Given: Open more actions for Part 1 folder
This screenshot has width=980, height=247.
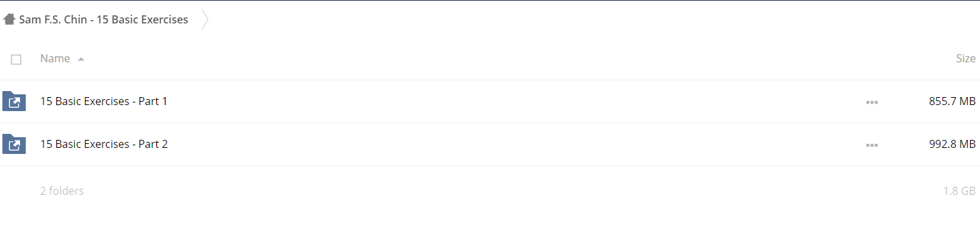Looking at the screenshot, I should point(871,102).
